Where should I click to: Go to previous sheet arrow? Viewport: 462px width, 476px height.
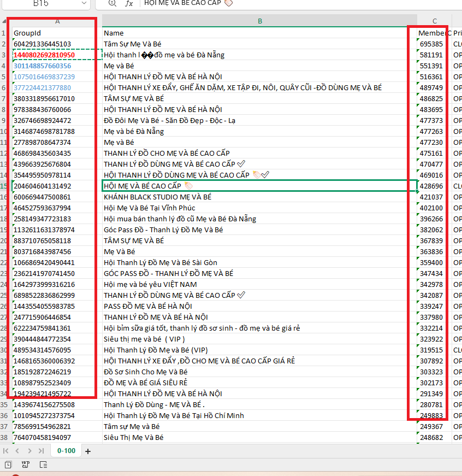(17, 451)
